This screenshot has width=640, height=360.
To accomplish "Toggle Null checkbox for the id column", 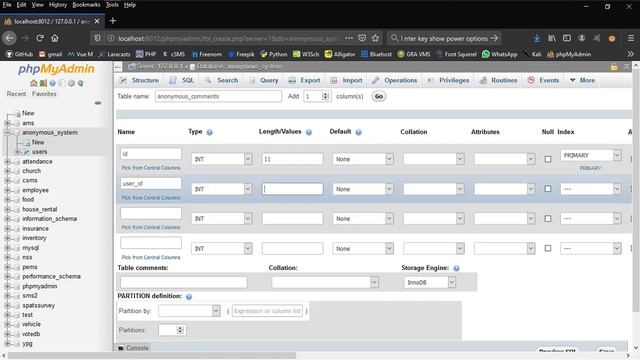I will [x=548, y=159].
